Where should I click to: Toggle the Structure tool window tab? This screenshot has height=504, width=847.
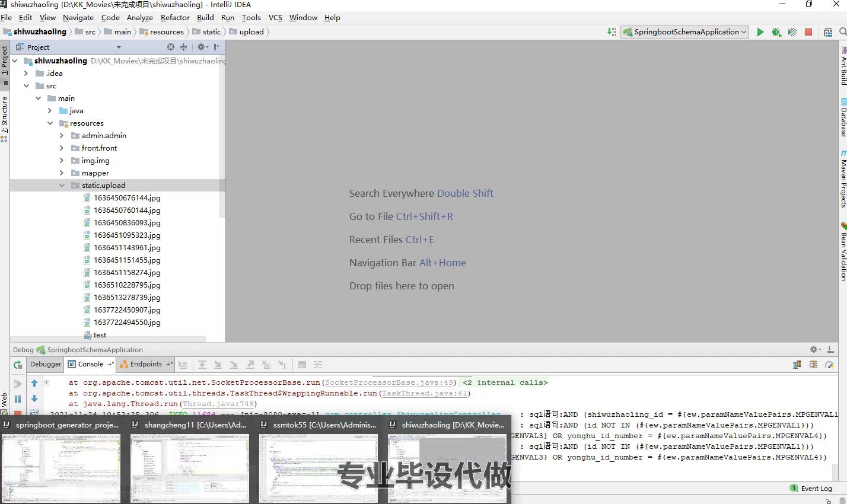click(x=4, y=116)
